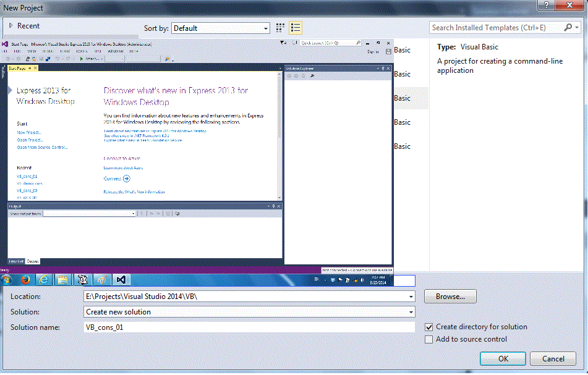Click the template search magnifier icon
588x375 pixels.
point(568,27)
